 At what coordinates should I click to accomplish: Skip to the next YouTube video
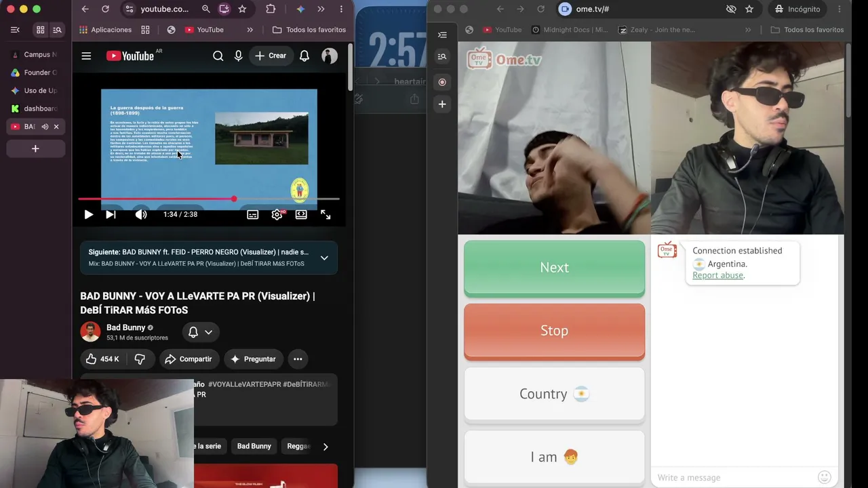111,214
